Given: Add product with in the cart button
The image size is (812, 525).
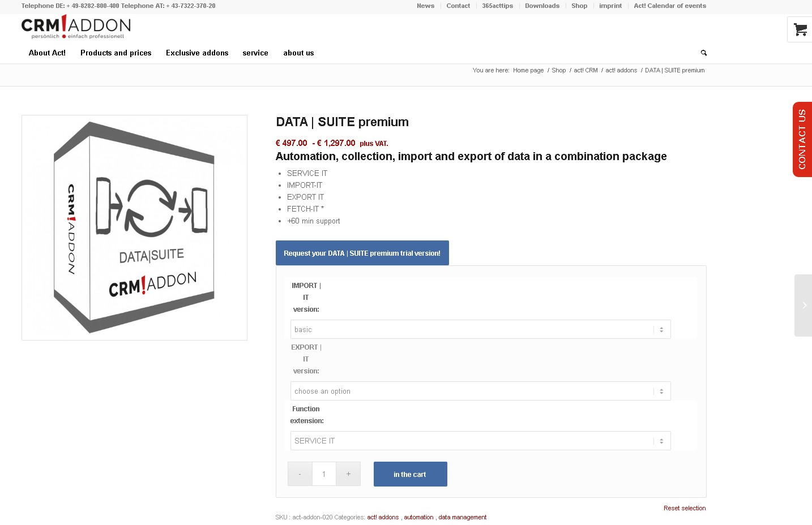Looking at the screenshot, I should click(x=411, y=474).
